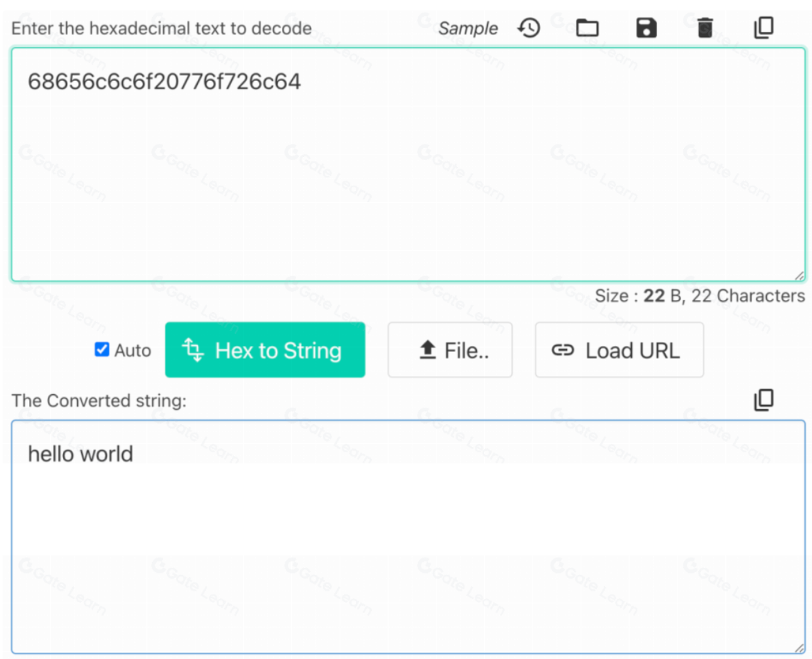Viewport: 812px width, 659px height.
Task: Click the Load URL button text
Action: click(632, 350)
